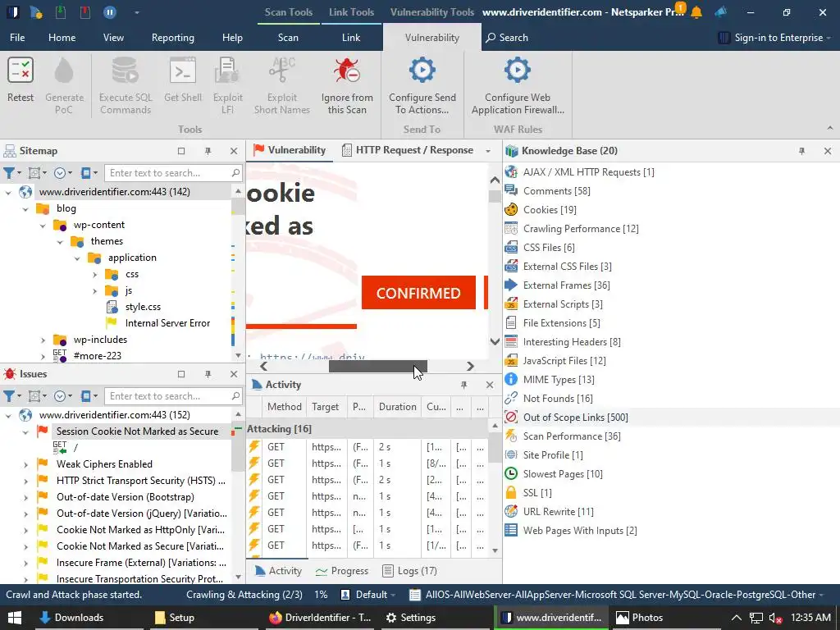Screen dimensions: 840x630
Task: Open Not Founds [16] item
Action: click(558, 399)
